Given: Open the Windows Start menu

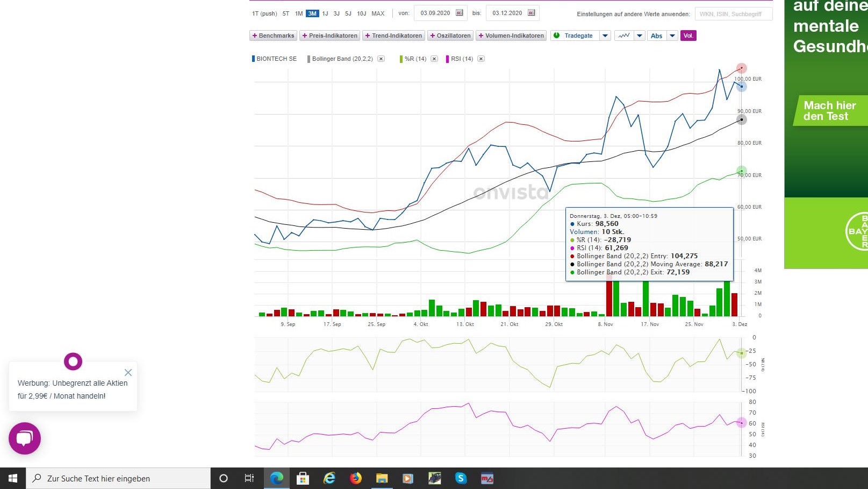Looking at the screenshot, I should 13,478.
